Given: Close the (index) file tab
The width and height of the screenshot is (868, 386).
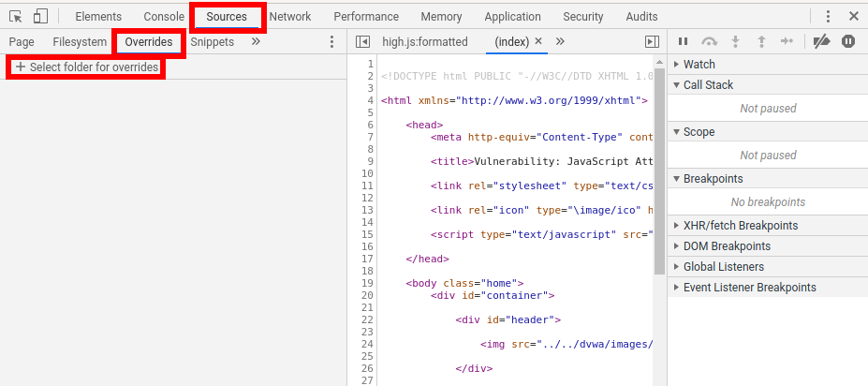Looking at the screenshot, I should [537, 42].
